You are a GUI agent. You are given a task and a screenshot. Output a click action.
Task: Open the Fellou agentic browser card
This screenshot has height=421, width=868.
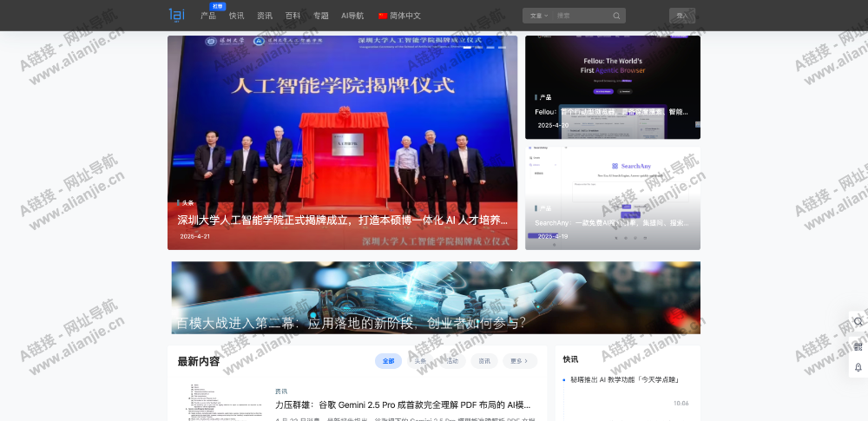pyautogui.click(x=612, y=87)
